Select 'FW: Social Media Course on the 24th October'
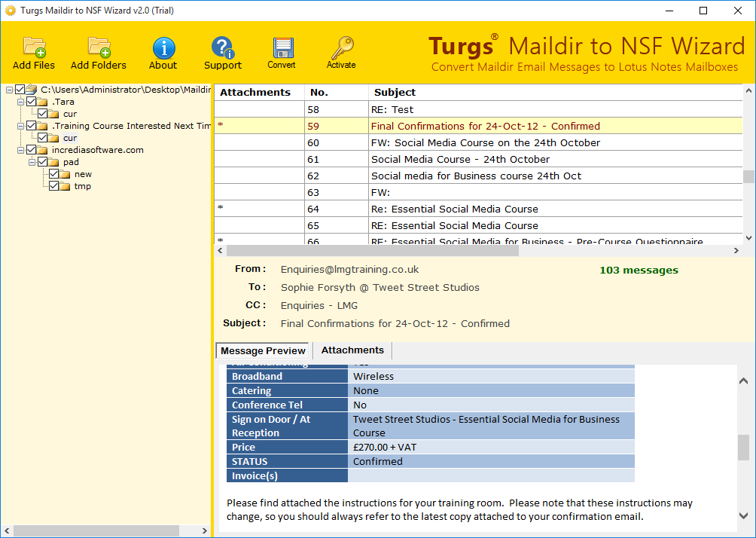 point(478,142)
